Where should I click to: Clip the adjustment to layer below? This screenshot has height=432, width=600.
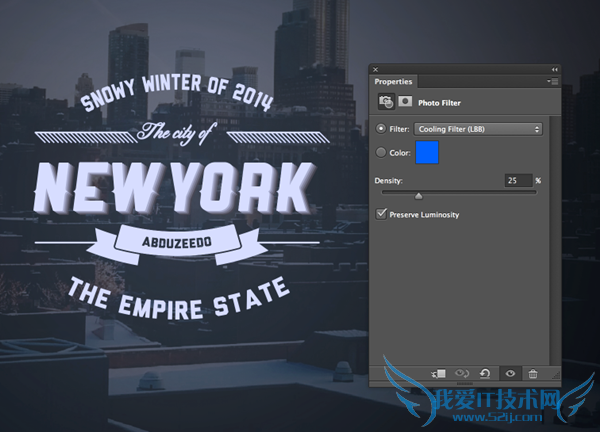pyautogui.click(x=437, y=373)
